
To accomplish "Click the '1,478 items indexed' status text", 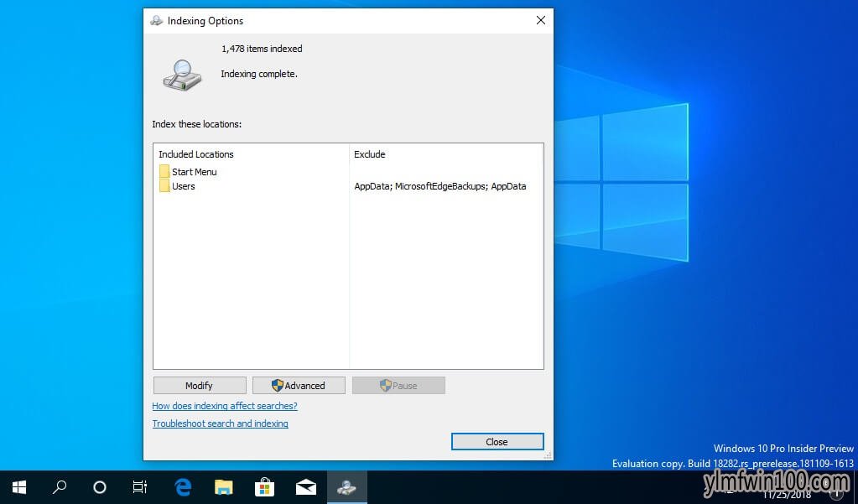I will 262,49.
